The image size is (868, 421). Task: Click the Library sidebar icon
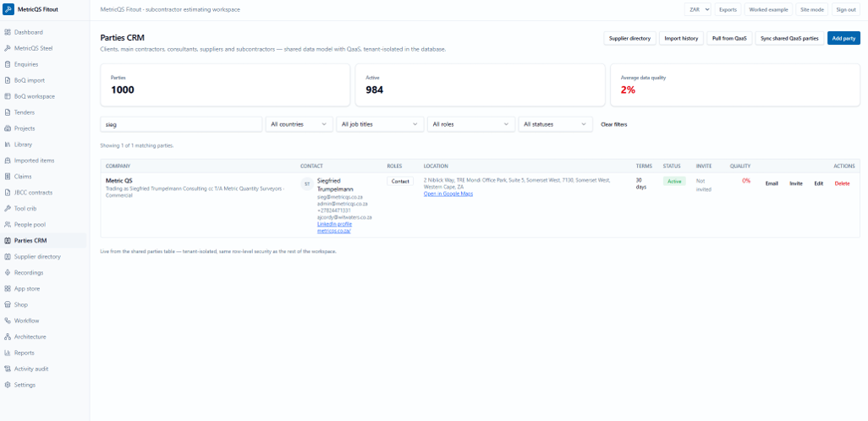(8, 145)
